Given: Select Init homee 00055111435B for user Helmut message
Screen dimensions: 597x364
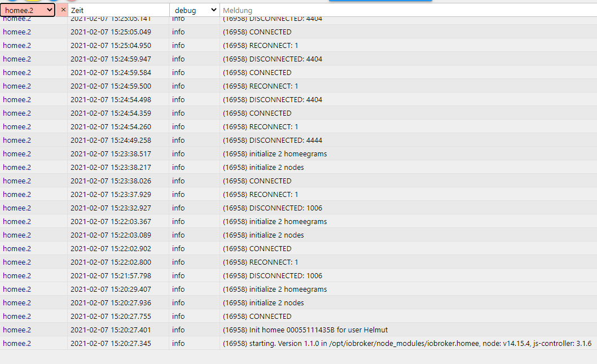Looking at the screenshot, I should 305,330.
